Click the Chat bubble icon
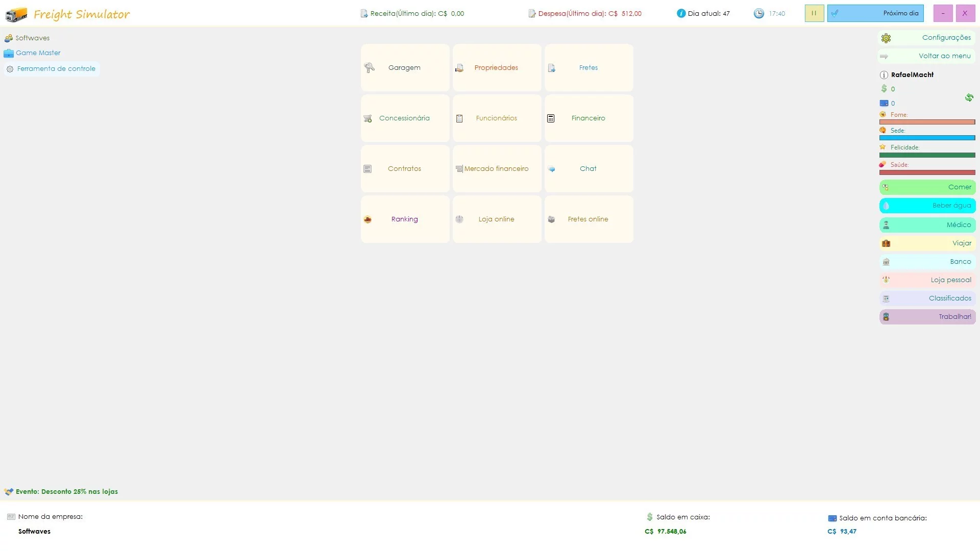The width and height of the screenshot is (980, 551). [551, 169]
